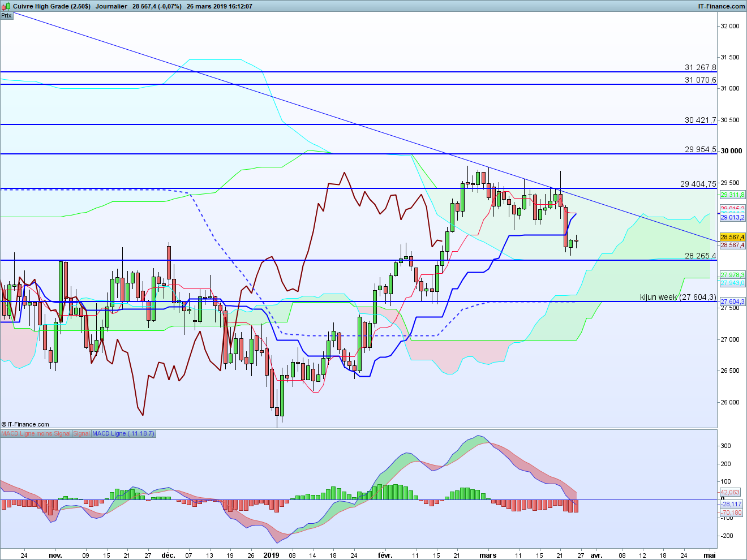Open the IT-Finance.com link at top right
The height and width of the screenshot is (560, 747).
pyautogui.click(x=722, y=6)
